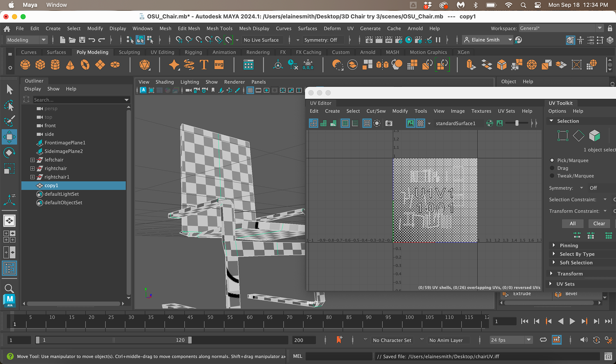The height and width of the screenshot is (364, 616).
Task: Select the Drag radio option
Action: point(552,168)
